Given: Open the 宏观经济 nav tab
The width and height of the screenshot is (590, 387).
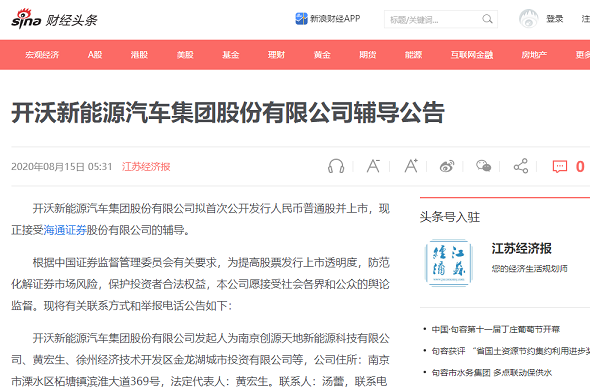Looking at the screenshot, I should (42, 55).
